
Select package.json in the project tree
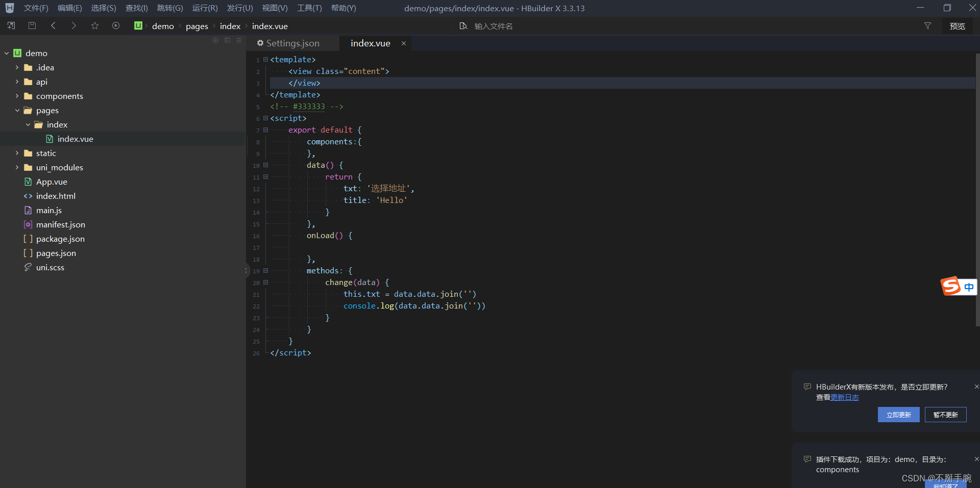pyautogui.click(x=60, y=239)
